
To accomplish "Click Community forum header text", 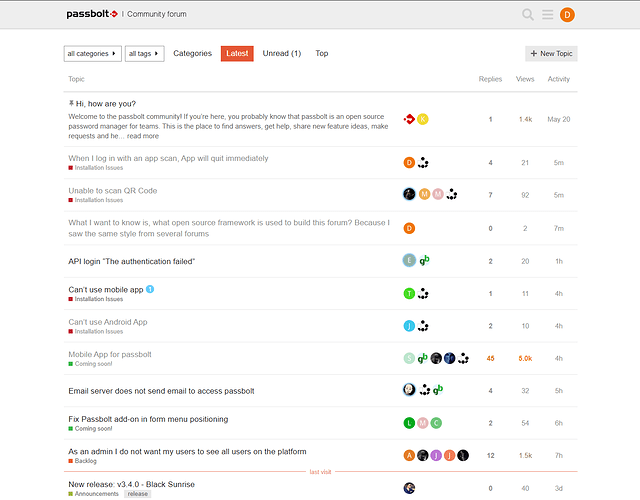I will (x=156, y=14).
